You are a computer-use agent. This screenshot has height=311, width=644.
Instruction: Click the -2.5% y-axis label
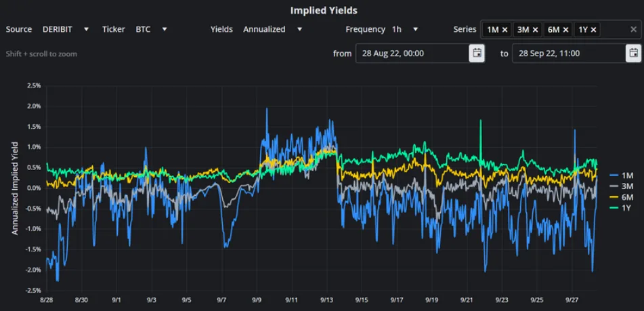coord(33,291)
